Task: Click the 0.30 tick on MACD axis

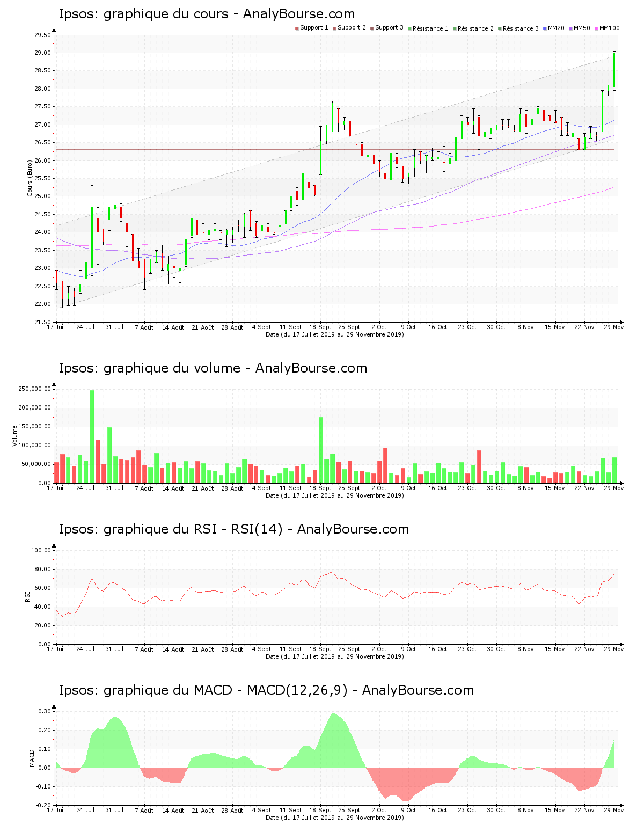Action: [45, 711]
